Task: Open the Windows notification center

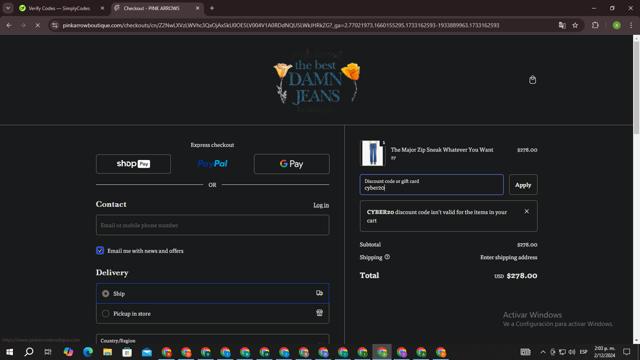Action: 627,352
